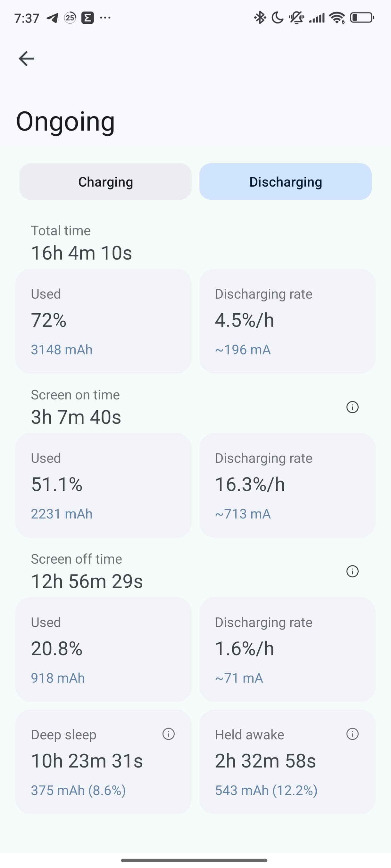391x868 pixels.
Task: Switch to the Charging tab
Action: [x=105, y=181]
